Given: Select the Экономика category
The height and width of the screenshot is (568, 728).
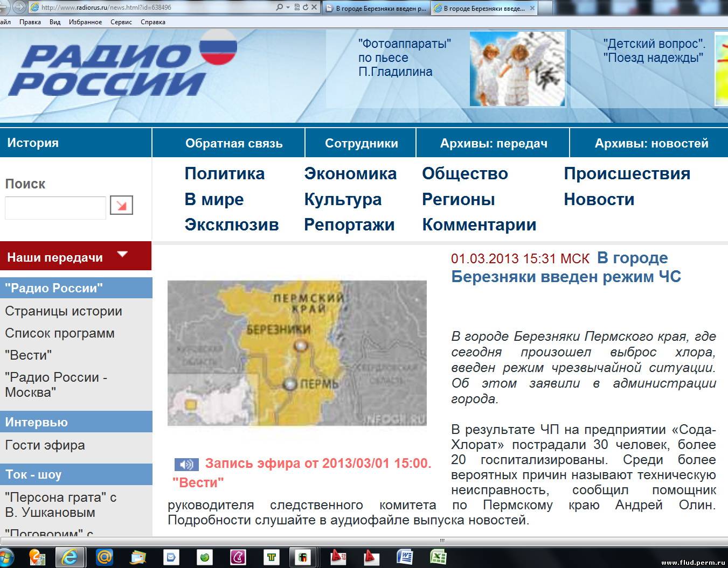Looking at the screenshot, I should click(x=350, y=173).
